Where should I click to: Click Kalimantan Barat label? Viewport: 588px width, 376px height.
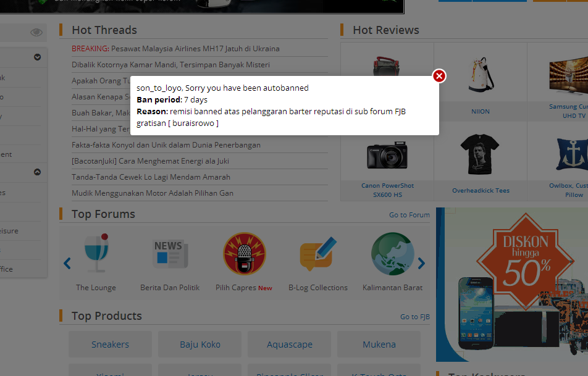392,288
